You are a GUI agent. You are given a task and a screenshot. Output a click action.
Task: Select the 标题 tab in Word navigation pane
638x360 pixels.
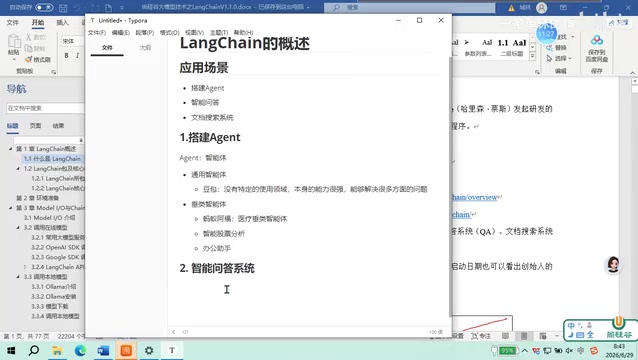coord(13,126)
